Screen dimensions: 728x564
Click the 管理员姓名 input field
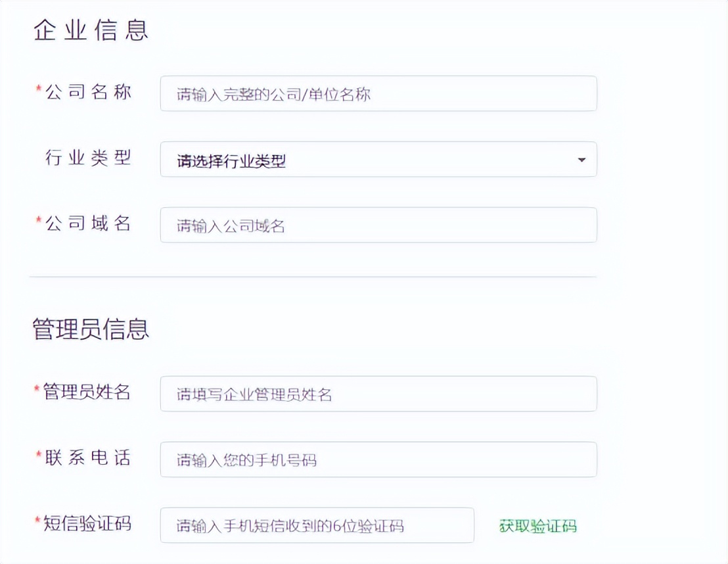(378, 394)
